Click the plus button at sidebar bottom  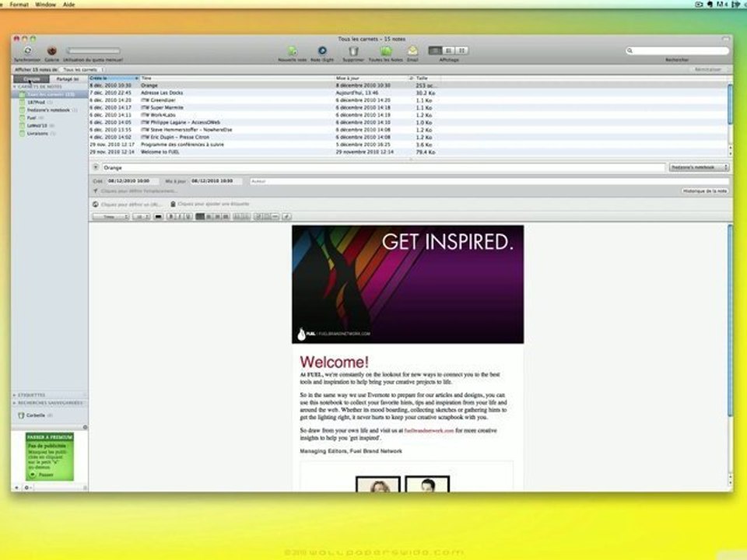[x=16, y=488]
